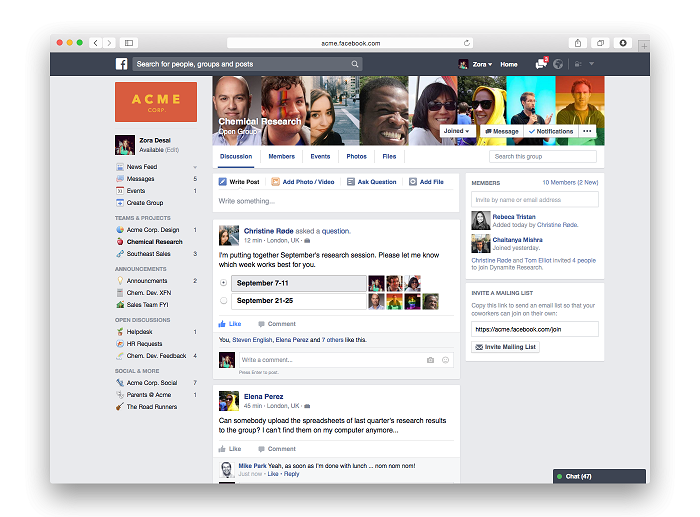Open the Joined dropdown
This screenshot has height=517, width=700.
click(x=457, y=131)
